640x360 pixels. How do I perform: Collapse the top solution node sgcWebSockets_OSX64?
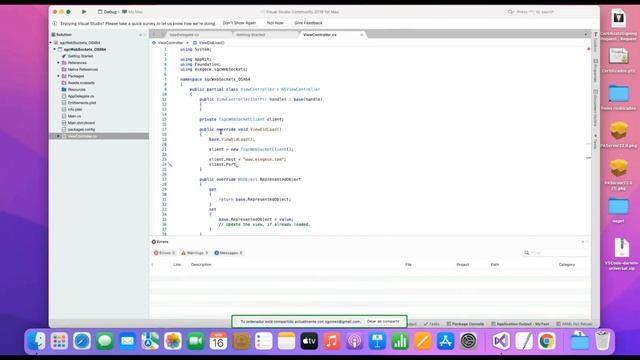point(51,43)
